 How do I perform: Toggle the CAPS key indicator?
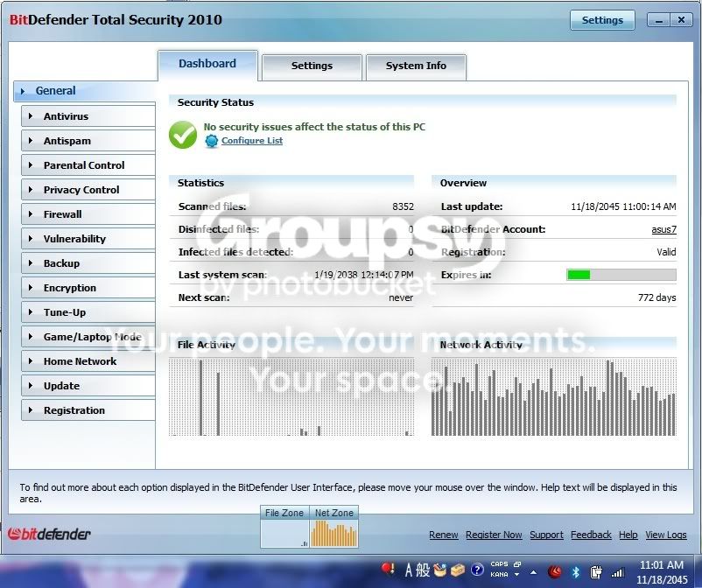pyautogui.click(x=499, y=564)
